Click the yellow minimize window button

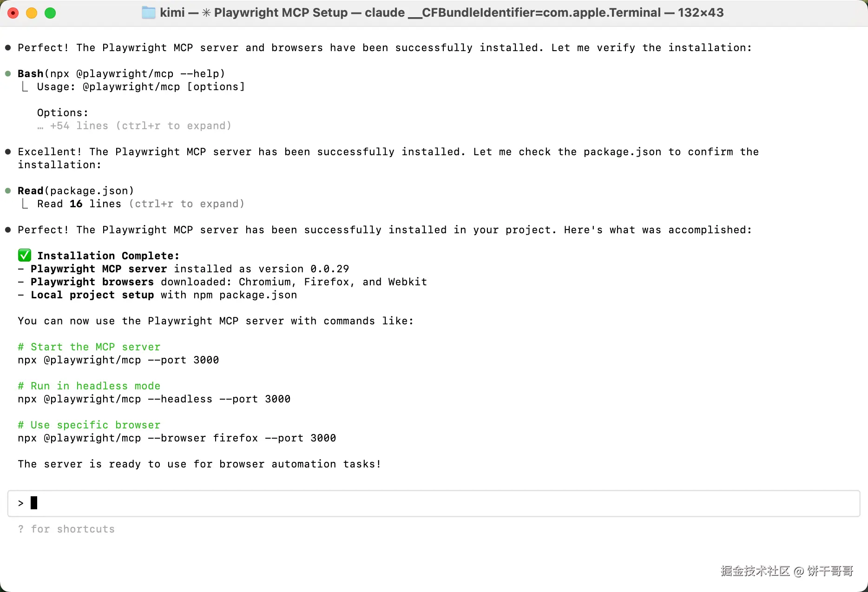pos(32,13)
